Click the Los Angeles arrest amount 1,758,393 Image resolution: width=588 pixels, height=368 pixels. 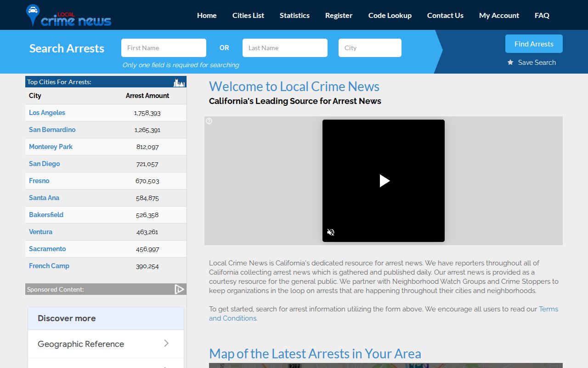coord(147,113)
